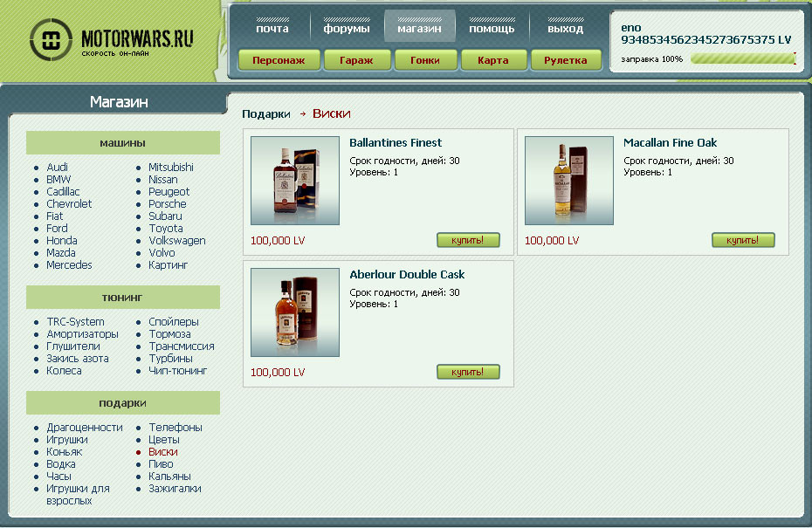Browse Nissan cars
The width and height of the screenshot is (812, 528).
tap(163, 180)
